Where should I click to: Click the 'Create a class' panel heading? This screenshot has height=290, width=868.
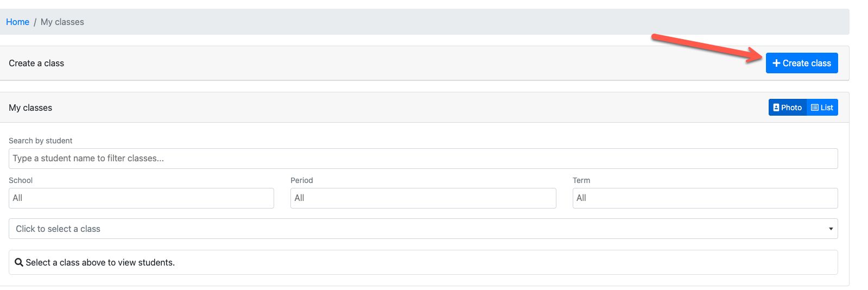36,64
